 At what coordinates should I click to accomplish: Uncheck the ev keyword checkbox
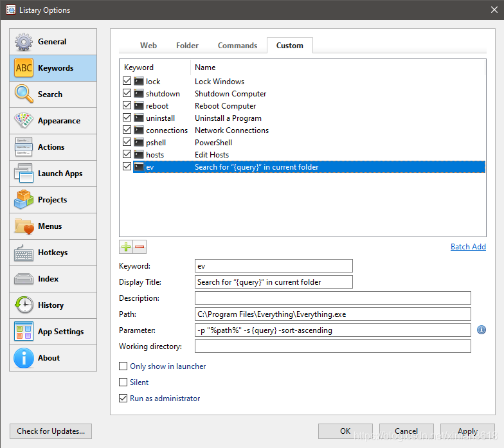(x=127, y=166)
